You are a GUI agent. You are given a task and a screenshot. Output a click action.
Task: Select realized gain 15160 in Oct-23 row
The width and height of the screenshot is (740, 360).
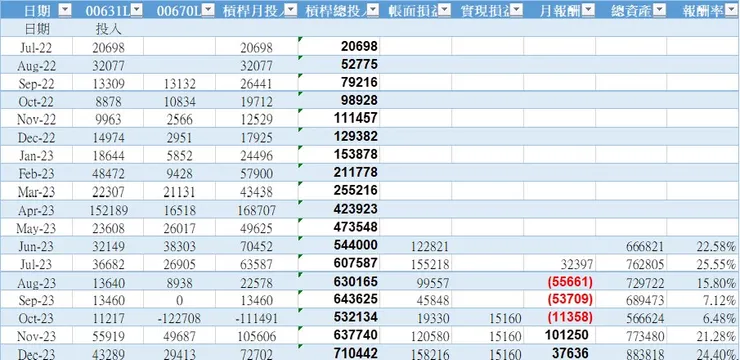pyautogui.click(x=488, y=318)
